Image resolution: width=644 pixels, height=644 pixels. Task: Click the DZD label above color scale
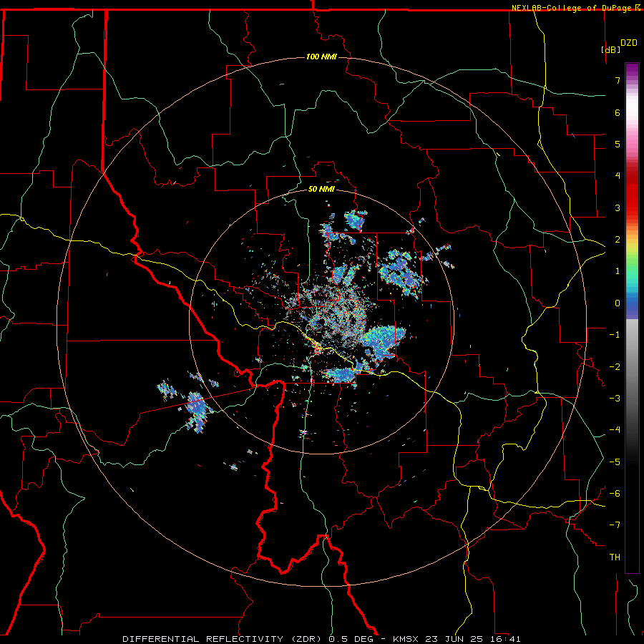(629, 43)
